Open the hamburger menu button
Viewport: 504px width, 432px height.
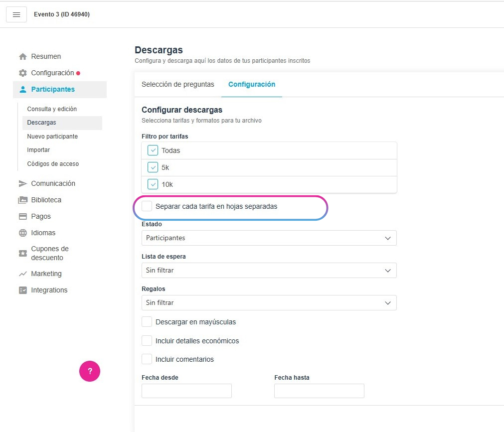[x=16, y=14]
